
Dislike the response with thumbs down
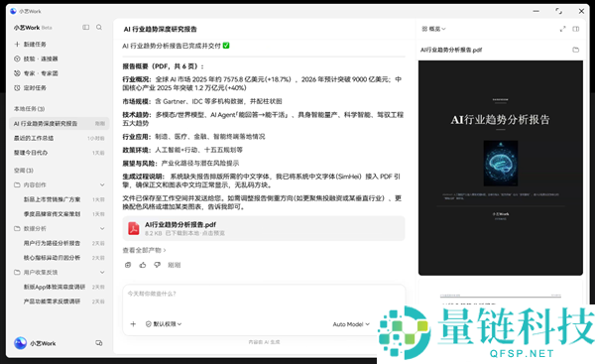tap(157, 265)
